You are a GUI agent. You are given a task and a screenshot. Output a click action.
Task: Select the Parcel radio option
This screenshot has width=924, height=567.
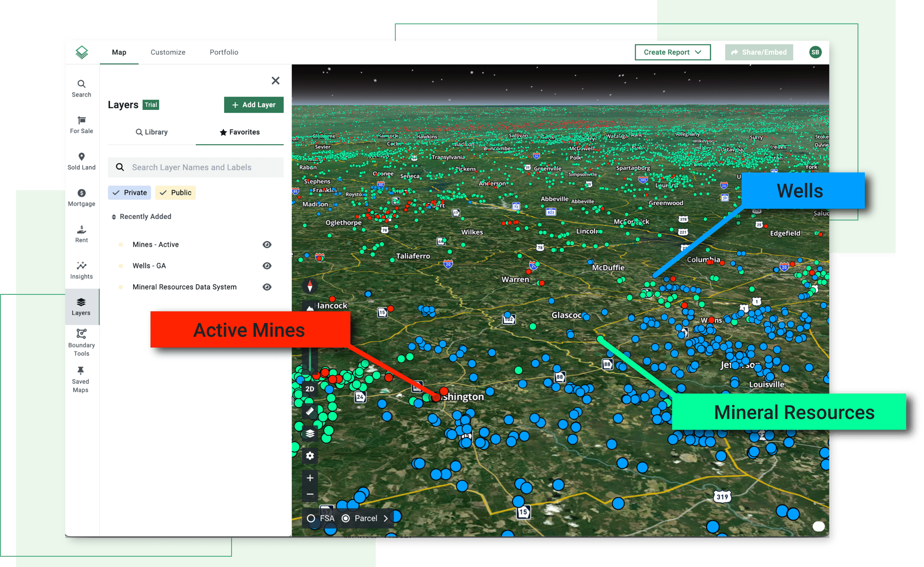(346, 518)
